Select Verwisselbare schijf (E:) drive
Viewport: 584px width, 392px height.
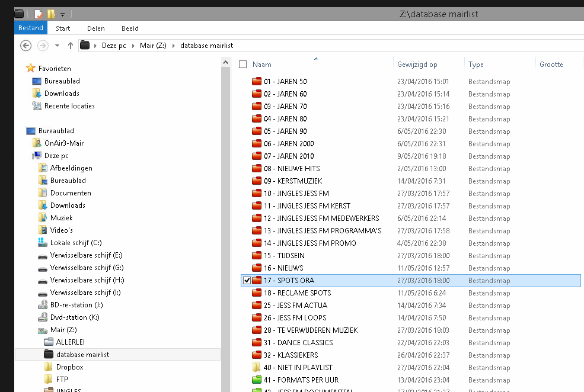pyautogui.click(x=87, y=255)
